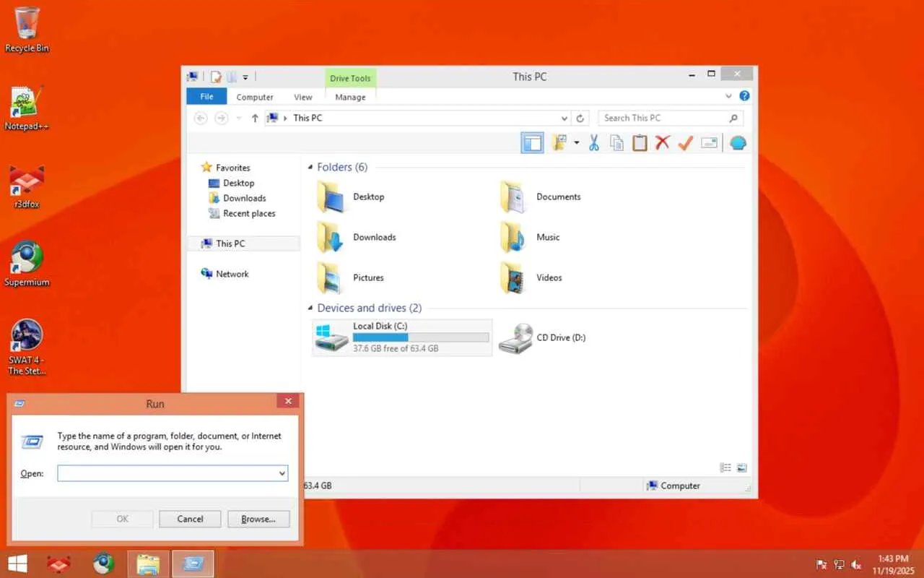Click OK in the Run dialog
The width and height of the screenshot is (924, 578).
(x=123, y=519)
